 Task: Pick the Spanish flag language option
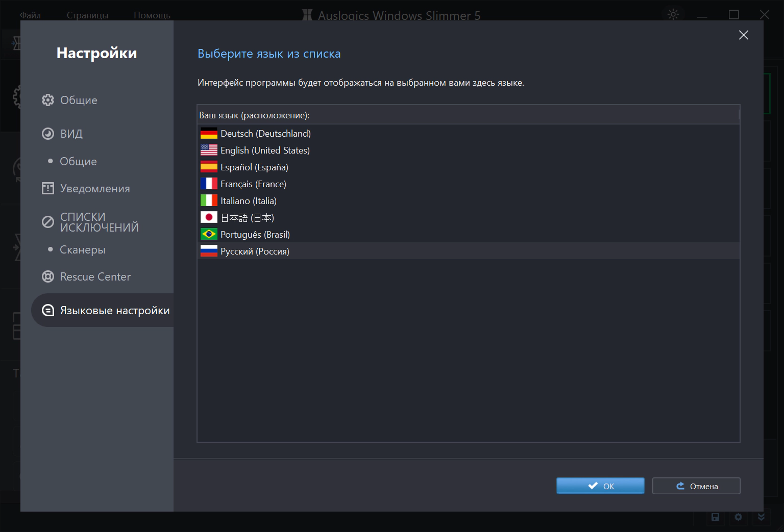pyautogui.click(x=468, y=167)
